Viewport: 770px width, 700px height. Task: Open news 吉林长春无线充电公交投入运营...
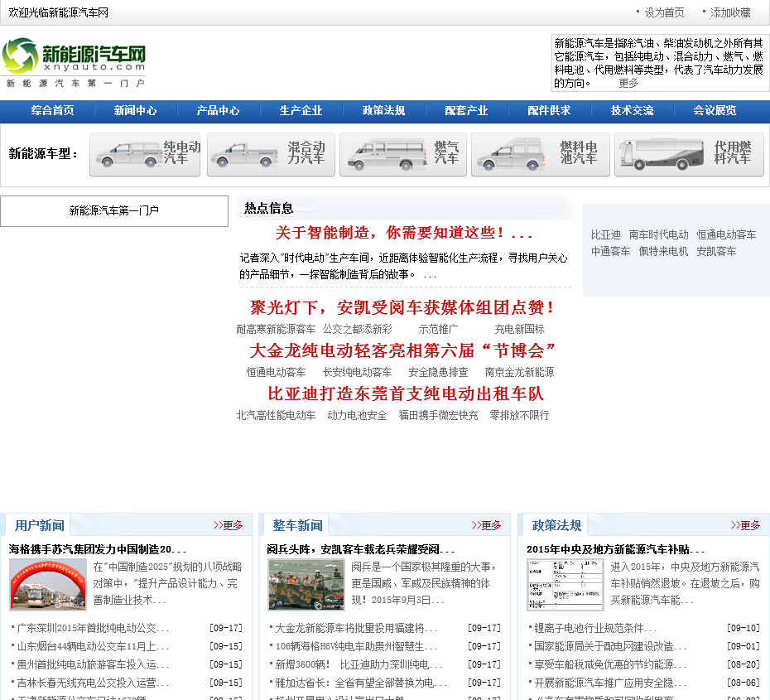tap(93, 683)
